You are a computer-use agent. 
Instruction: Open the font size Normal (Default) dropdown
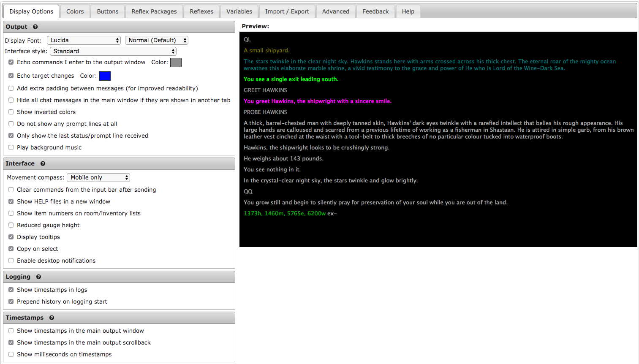(156, 41)
